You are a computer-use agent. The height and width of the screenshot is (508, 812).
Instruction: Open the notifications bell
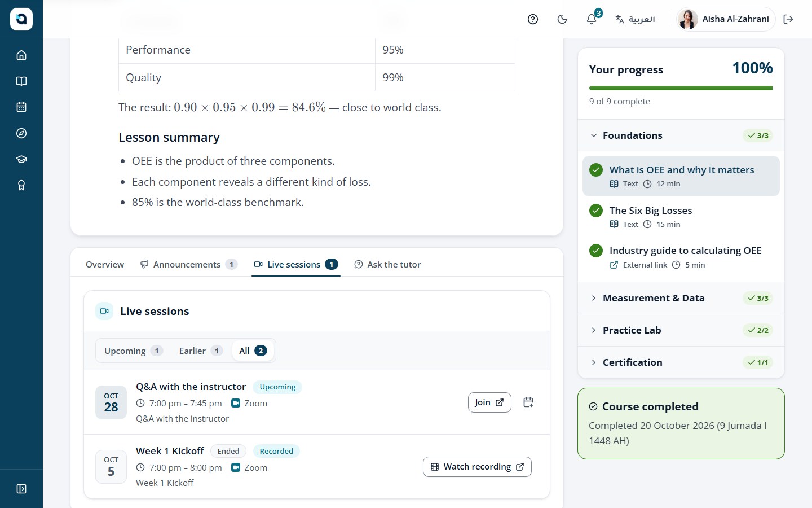point(592,19)
